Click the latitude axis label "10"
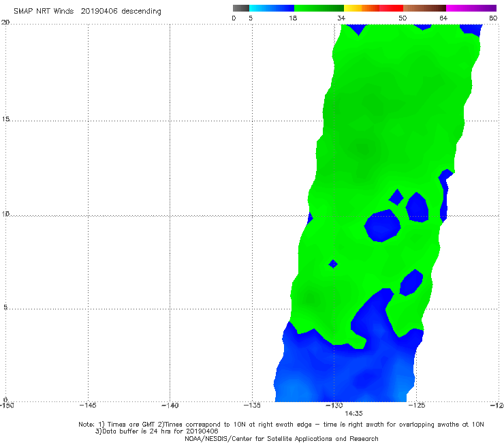This screenshot has width=504, height=443. (5, 213)
